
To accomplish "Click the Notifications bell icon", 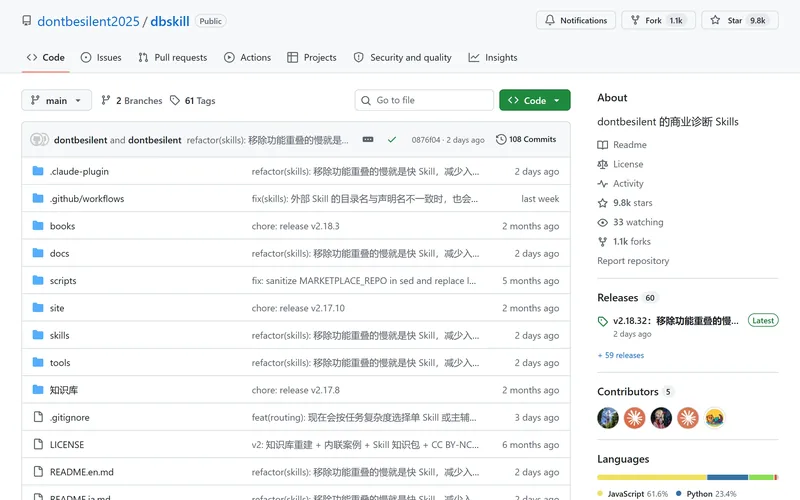I will click(549, 20).
